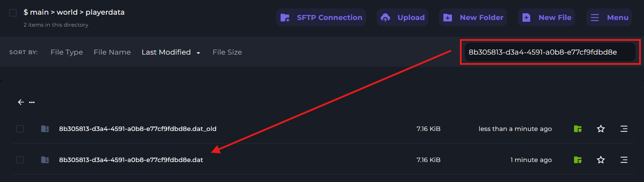Viewport: 644px width, 182px height.
Task: Click the file type icon beside the .dat file
Action: 44,160
